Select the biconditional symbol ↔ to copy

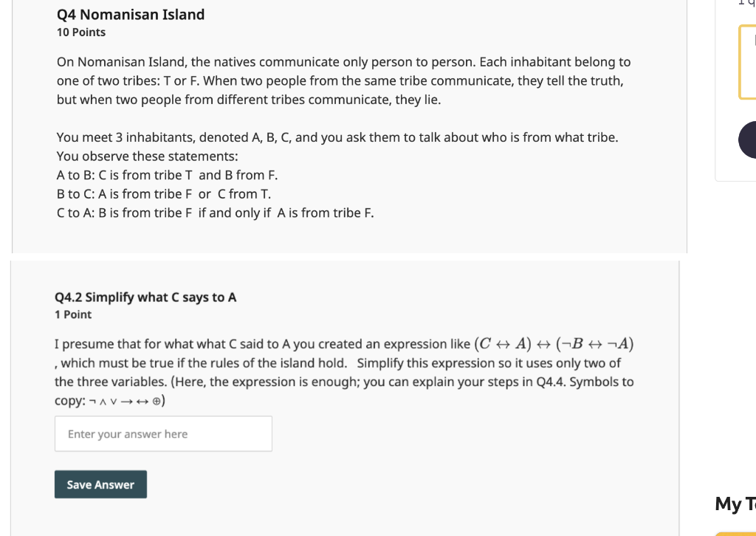click(142, 401)
